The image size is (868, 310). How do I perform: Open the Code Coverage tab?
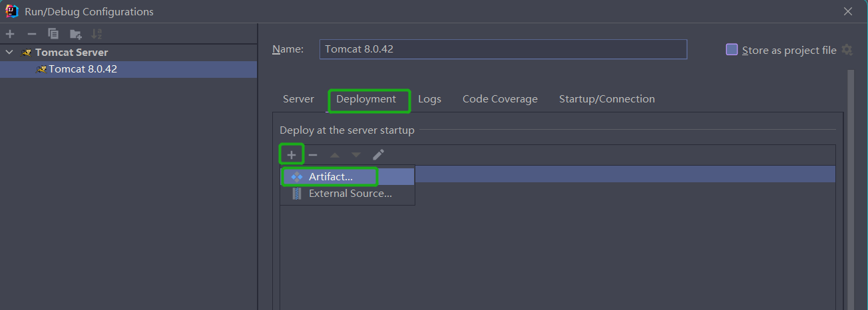point(500,99)
